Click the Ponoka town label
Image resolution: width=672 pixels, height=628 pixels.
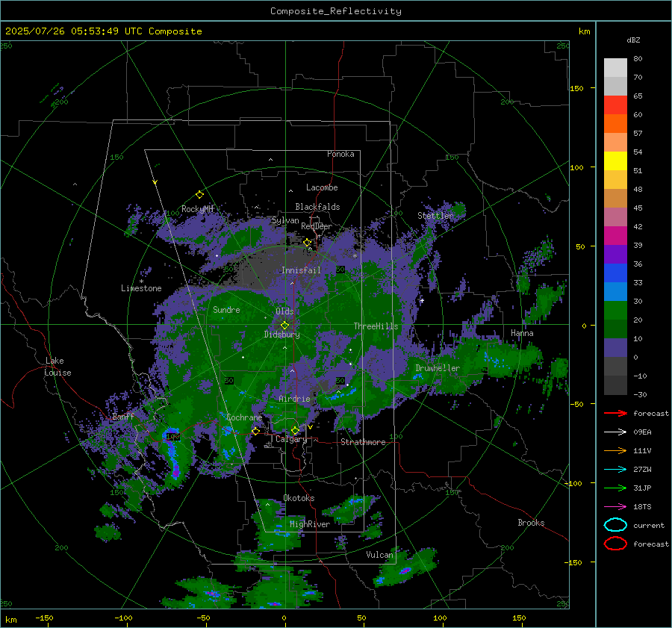(x=340, y=154)
